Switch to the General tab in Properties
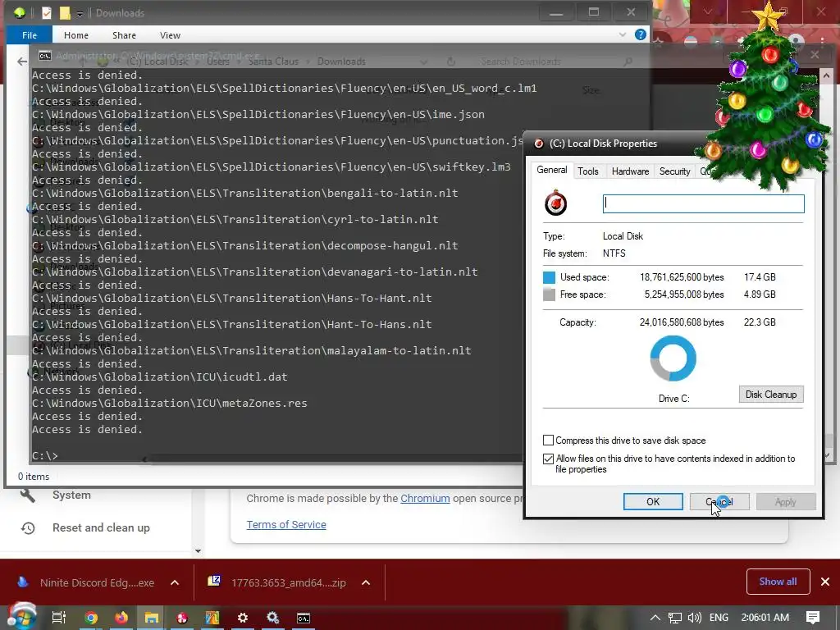 (552, 170)
